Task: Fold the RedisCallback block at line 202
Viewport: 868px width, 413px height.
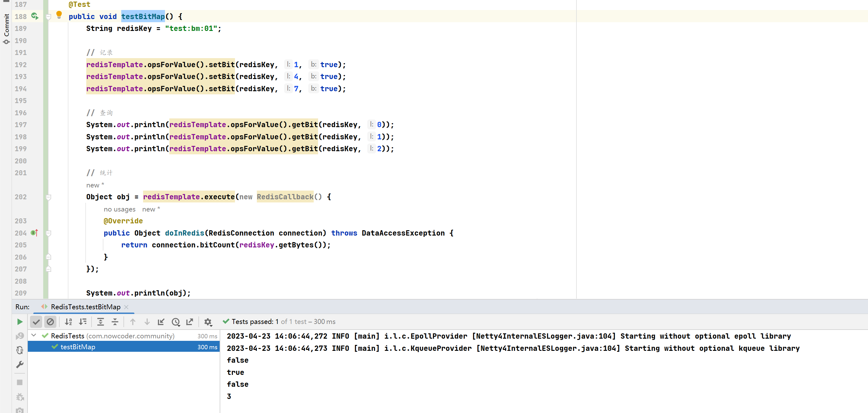Action: (48, 197)
